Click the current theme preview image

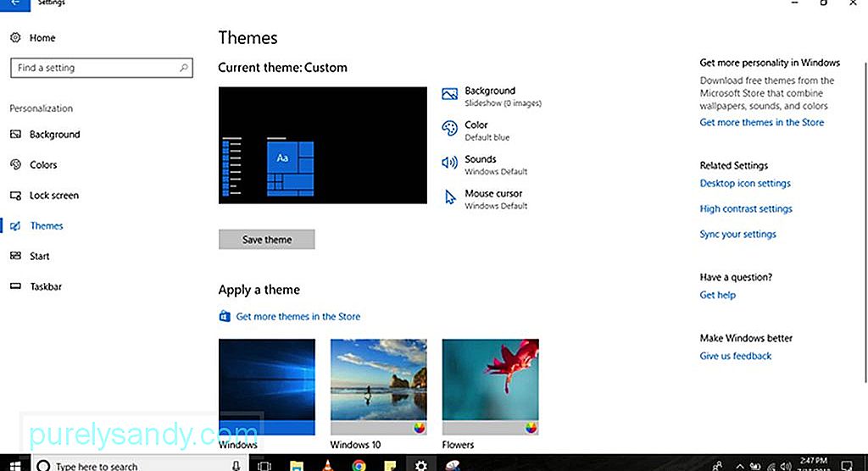coord(323,145)
